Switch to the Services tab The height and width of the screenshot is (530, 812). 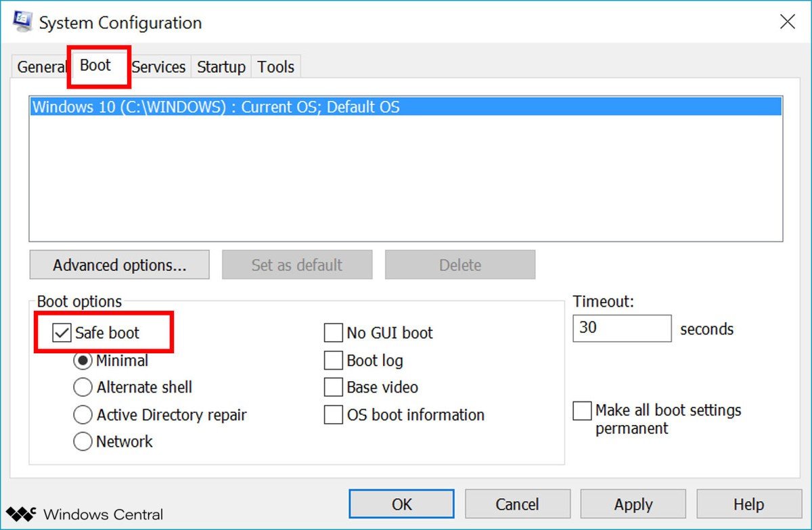[x=158, y=67]
